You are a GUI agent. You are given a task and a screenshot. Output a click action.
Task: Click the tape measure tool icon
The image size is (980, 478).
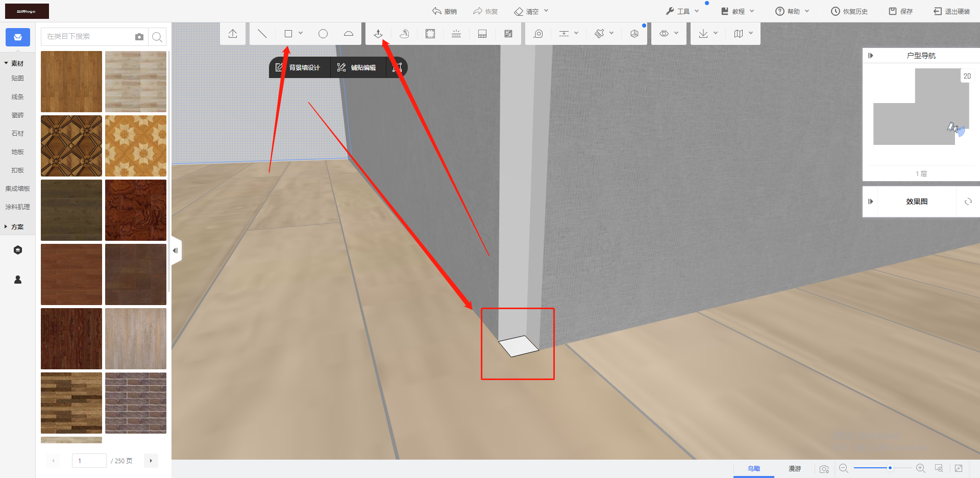[x=538, y=34]
